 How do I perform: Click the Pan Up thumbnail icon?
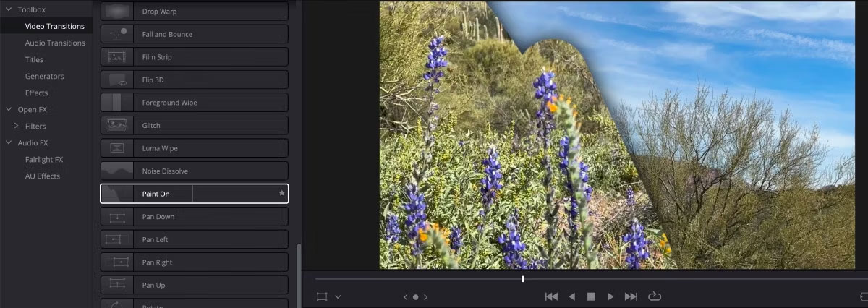116,285
